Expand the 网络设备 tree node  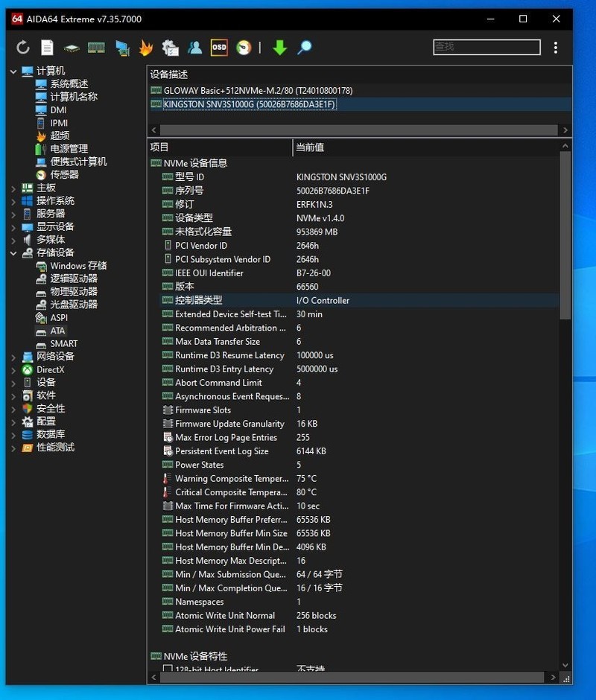13,357
